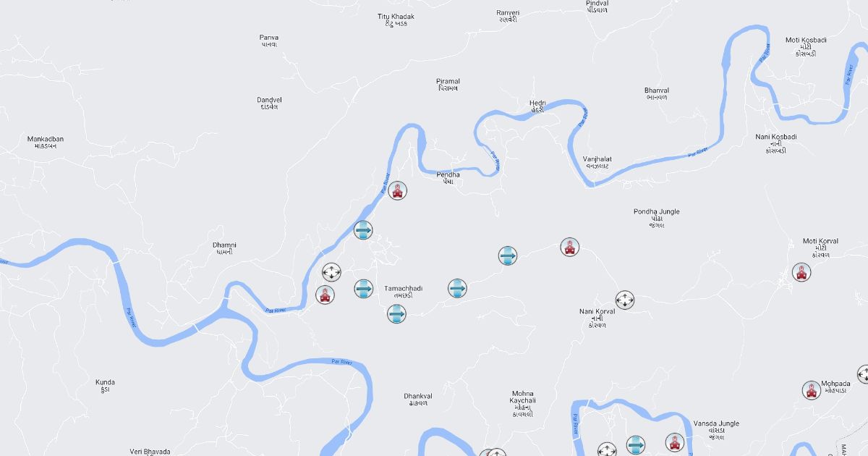
Task: Select the school marker left of the Vansda Jungle label
Action: [x=676, y=443]
